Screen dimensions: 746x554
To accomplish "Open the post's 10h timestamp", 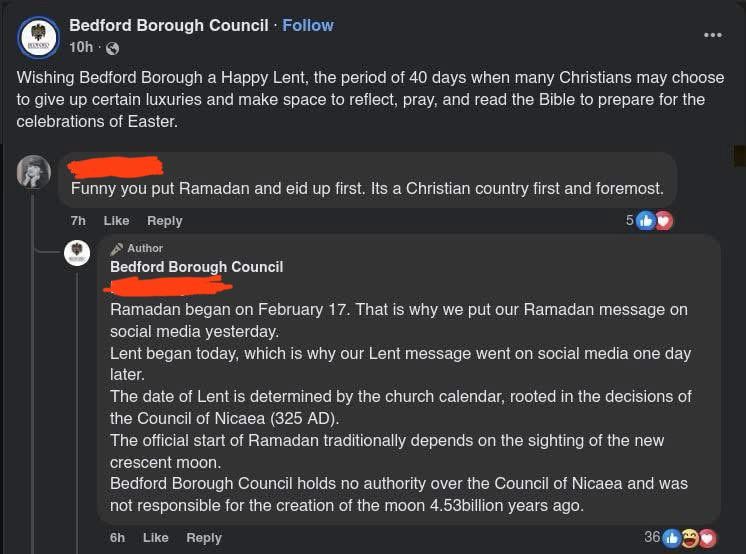I will pyautogui.click(x=81, y=48).
